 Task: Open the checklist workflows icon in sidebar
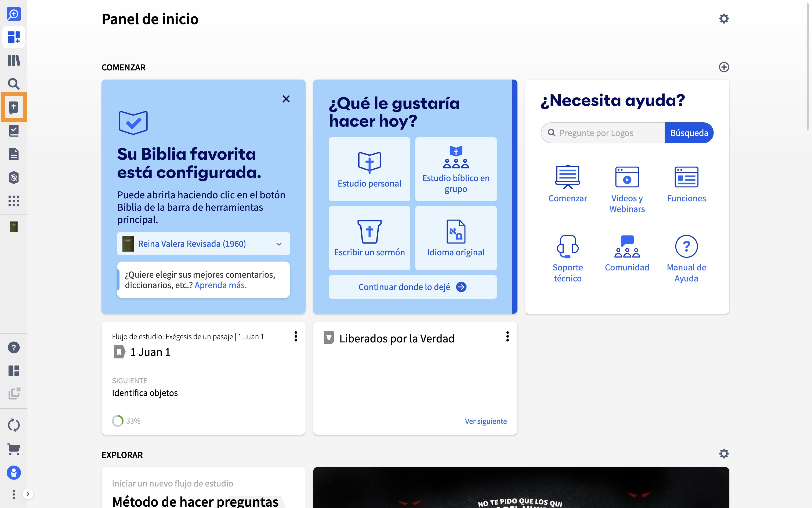point(14,131)
